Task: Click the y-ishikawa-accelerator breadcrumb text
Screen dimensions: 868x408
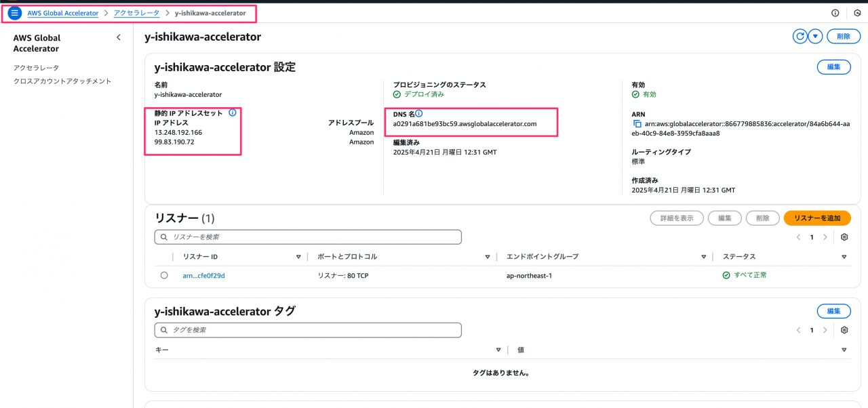Action: click(210, 13)
